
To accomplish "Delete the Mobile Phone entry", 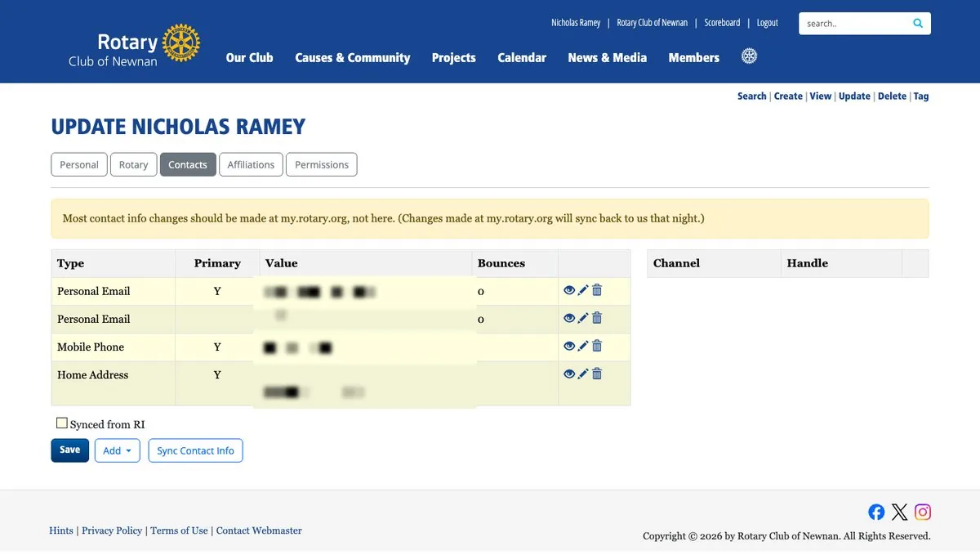I will pyautogui.click(x=597, y=346).
